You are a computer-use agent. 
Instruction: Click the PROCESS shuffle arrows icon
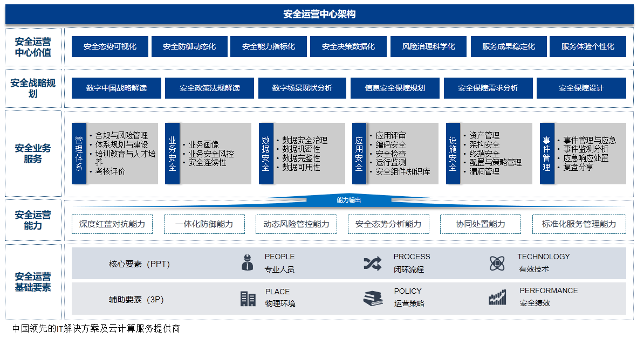click(372, 263)
